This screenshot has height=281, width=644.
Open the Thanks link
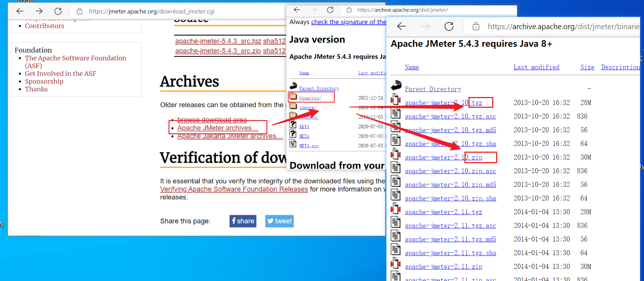pos(36,89)
